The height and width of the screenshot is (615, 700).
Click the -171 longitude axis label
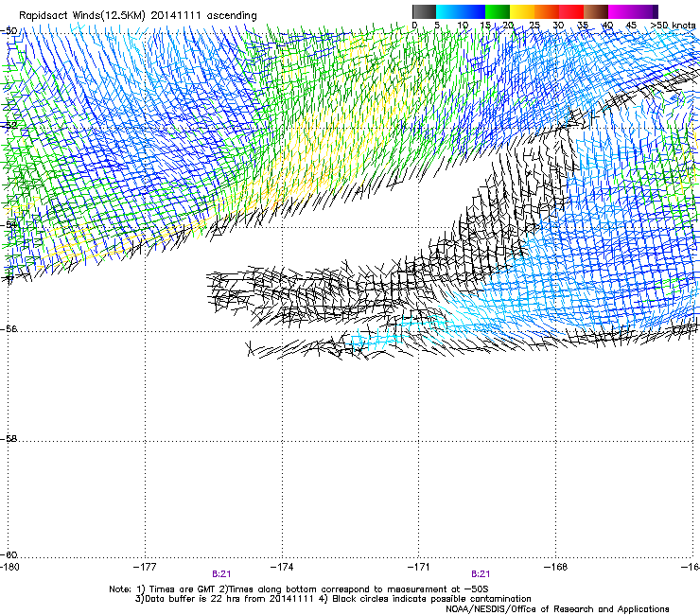point(419,567)
